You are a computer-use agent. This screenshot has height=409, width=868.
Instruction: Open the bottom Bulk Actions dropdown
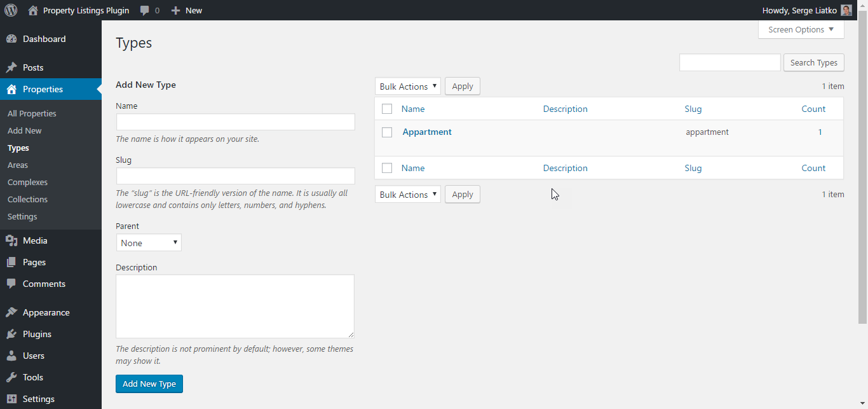[x=408, y=195]
